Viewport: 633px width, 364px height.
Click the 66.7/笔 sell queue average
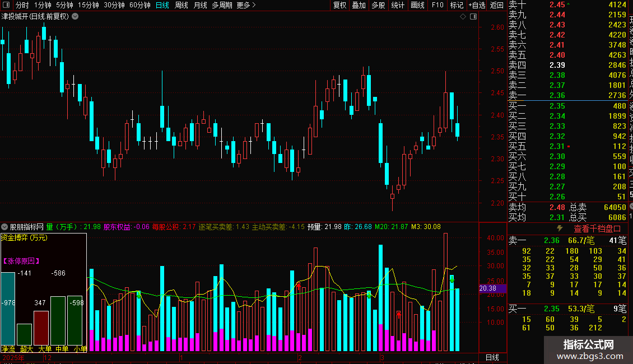point(581,240)
